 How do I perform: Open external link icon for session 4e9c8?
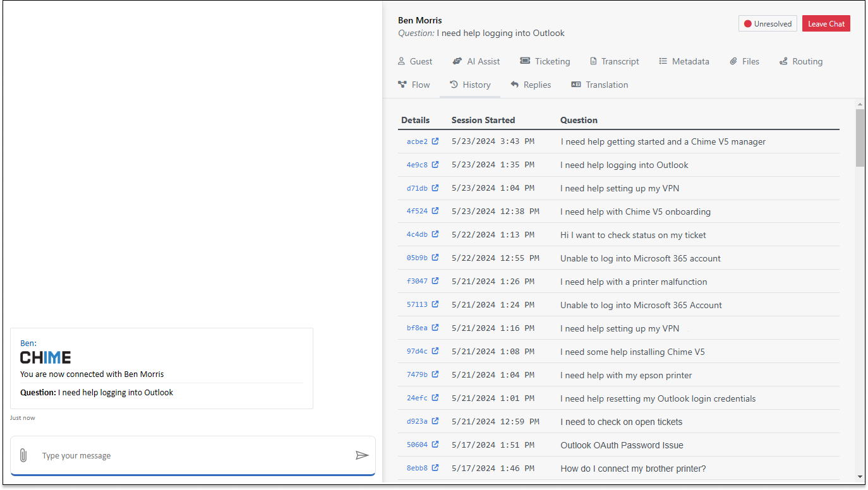point(435,165)
